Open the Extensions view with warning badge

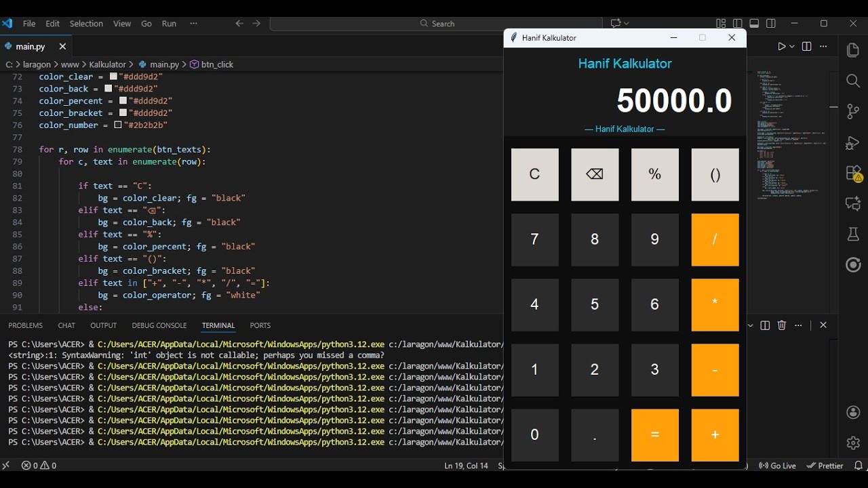[x=853, y=174]
